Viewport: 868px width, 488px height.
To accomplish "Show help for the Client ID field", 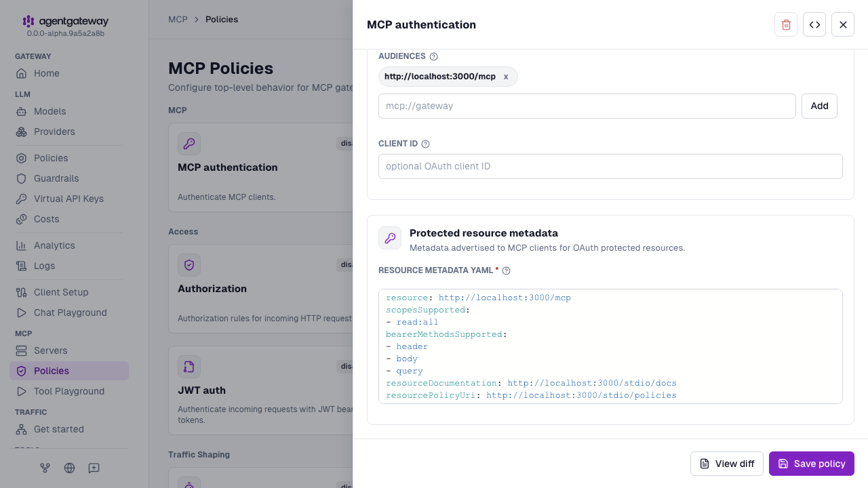I will (x=426, y=144).
